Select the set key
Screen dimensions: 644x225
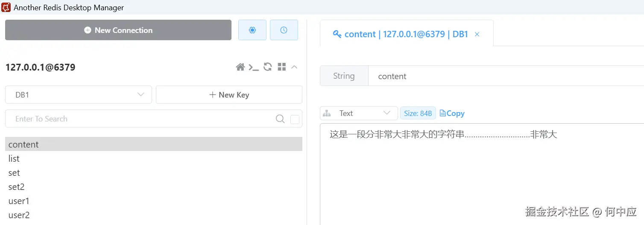(154, 172)
